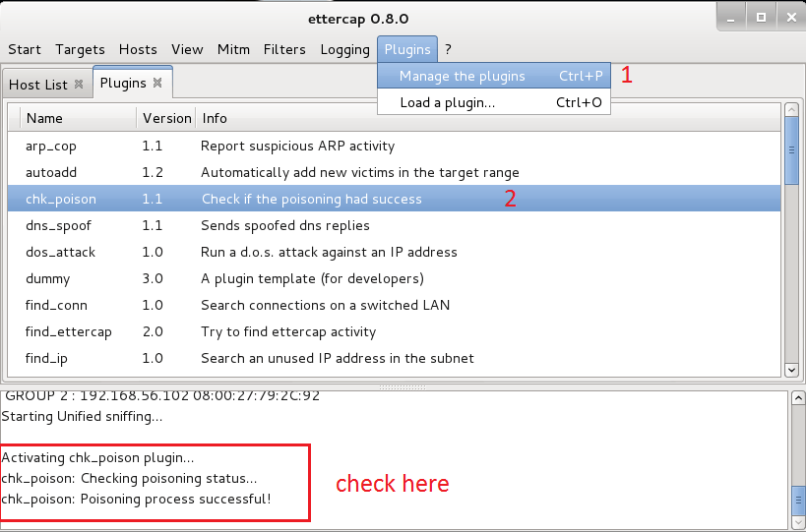Choose Load a plugin... entry
The height and width of the screenshot is (532, 806).
click(x=493, y=102)
